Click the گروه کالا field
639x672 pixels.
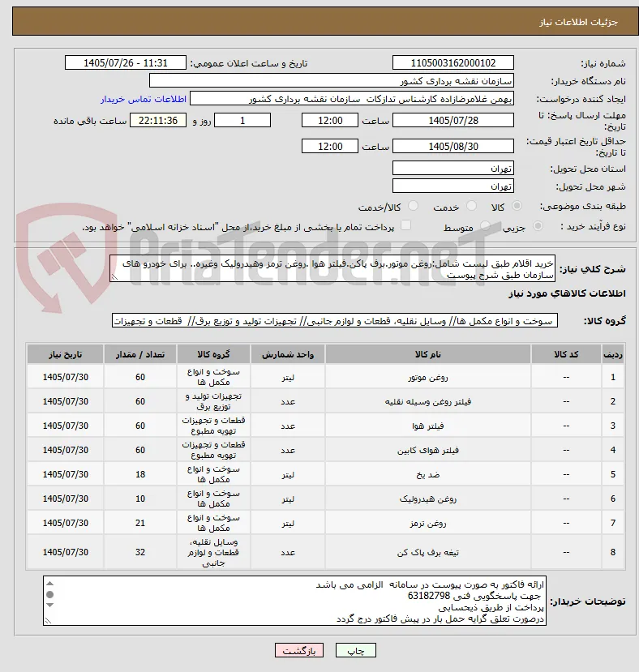click(x=335, y=320)
